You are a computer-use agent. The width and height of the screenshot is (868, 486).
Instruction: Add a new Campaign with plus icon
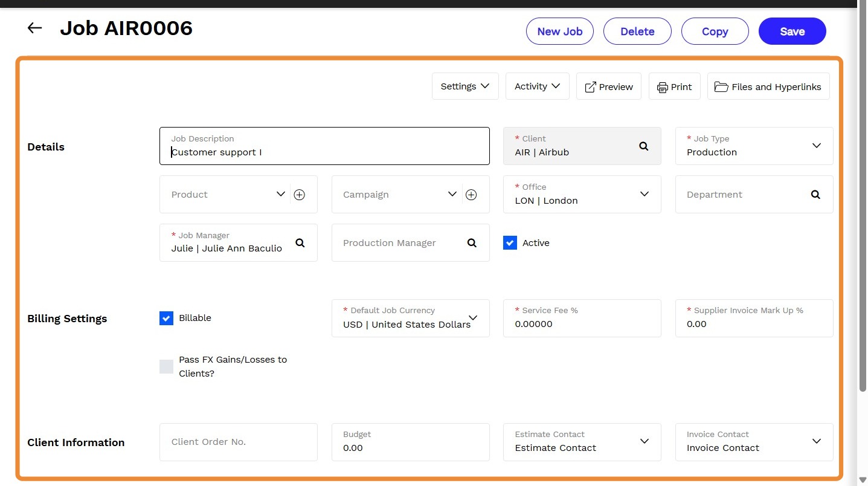pos(472,195)
